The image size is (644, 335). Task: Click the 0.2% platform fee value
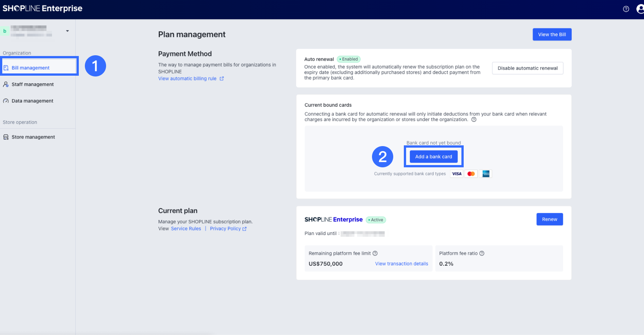point(446,264)
